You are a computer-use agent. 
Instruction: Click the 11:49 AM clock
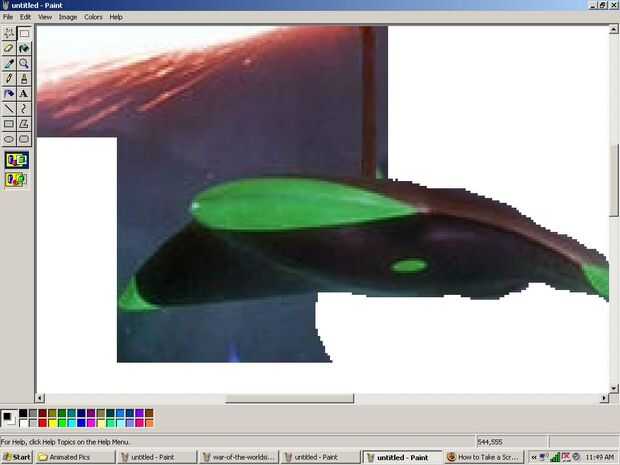[x=599, y=457]
